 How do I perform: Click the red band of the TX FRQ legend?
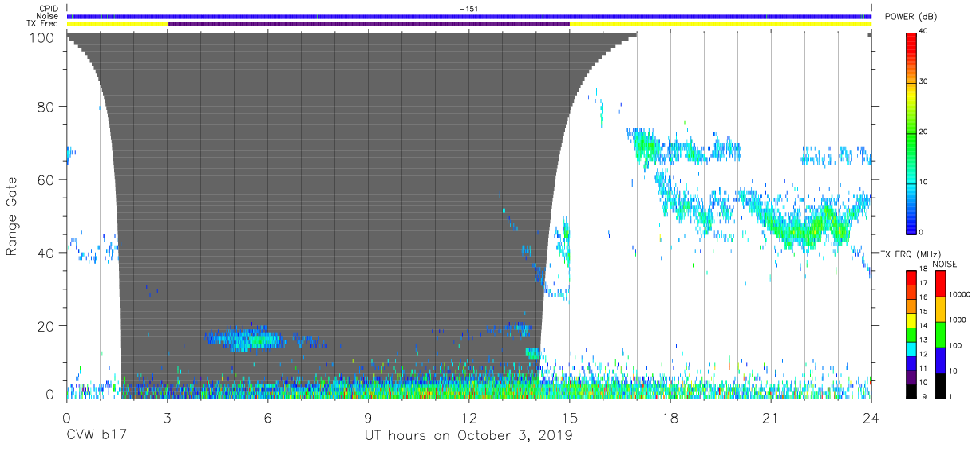[x=911, y=278]
